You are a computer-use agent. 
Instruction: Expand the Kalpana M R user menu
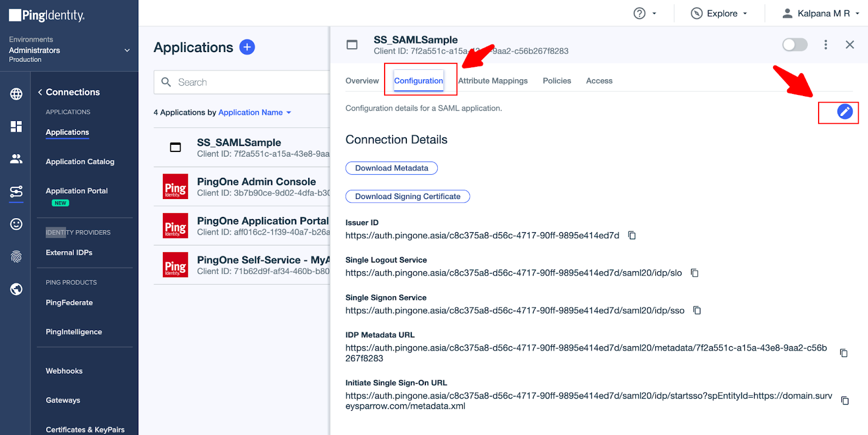[821, 14]
